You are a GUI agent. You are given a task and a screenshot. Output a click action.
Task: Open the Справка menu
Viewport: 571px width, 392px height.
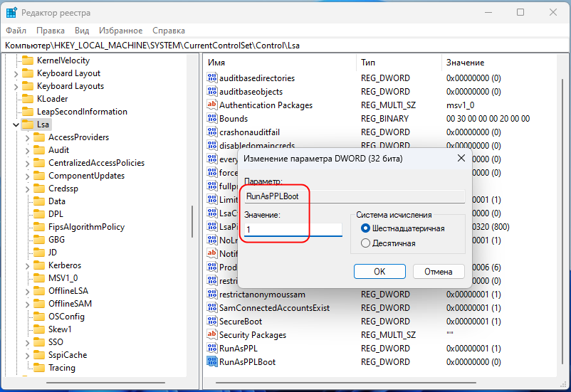(x=169, y=31)
